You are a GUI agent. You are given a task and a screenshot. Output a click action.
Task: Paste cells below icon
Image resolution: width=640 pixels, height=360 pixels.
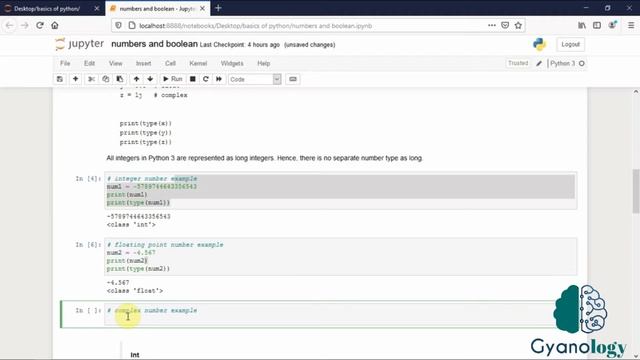point(120,79)
